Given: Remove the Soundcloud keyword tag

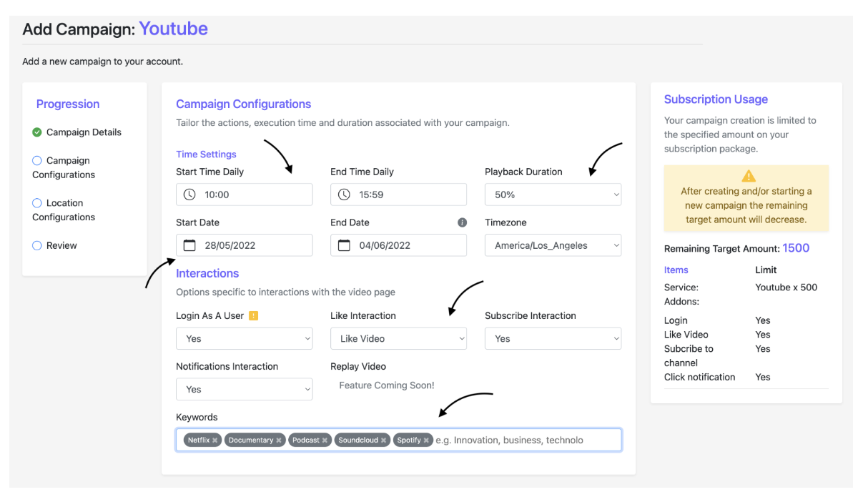Looking at the screenshot, I should pos(383,441).
